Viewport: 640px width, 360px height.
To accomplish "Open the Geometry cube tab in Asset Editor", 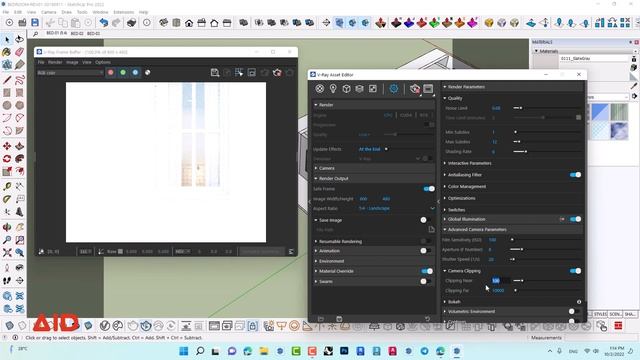I will pyautogui.click(x=347, y=89).
